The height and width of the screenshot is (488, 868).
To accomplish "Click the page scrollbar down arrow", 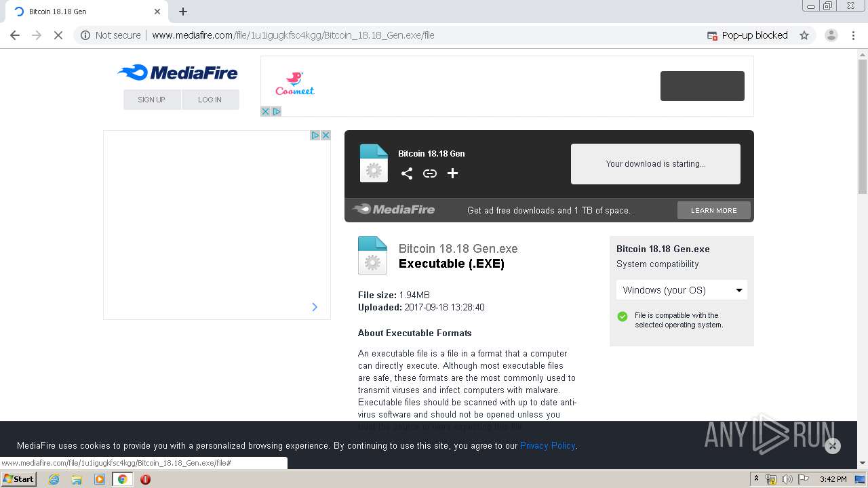I will [x=863, y=463].
